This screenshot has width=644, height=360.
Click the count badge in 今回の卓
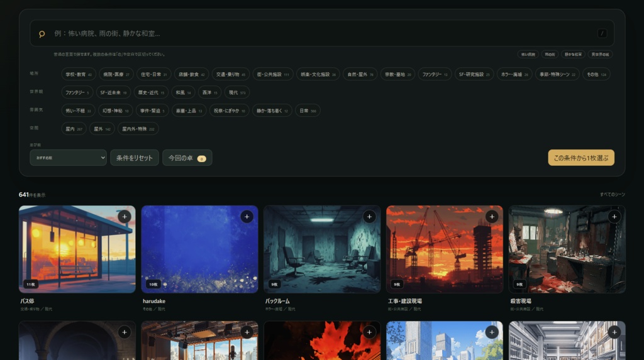[x=201, y=158]
